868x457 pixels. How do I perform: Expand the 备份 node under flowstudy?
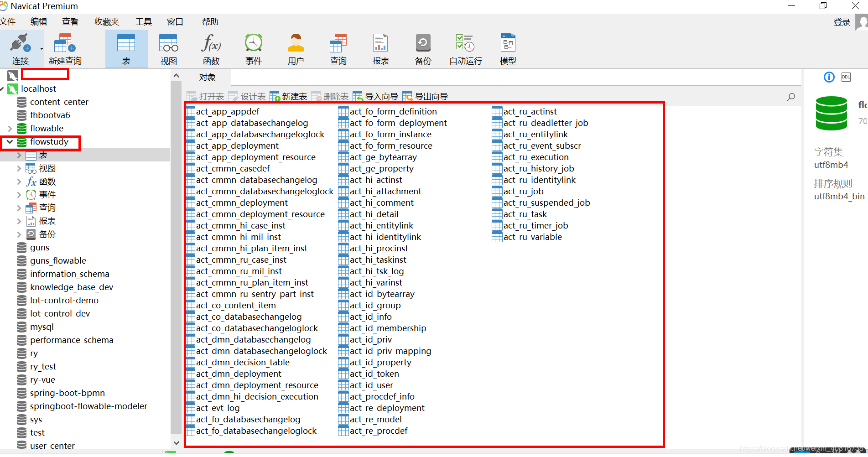(x=19, y=234)
